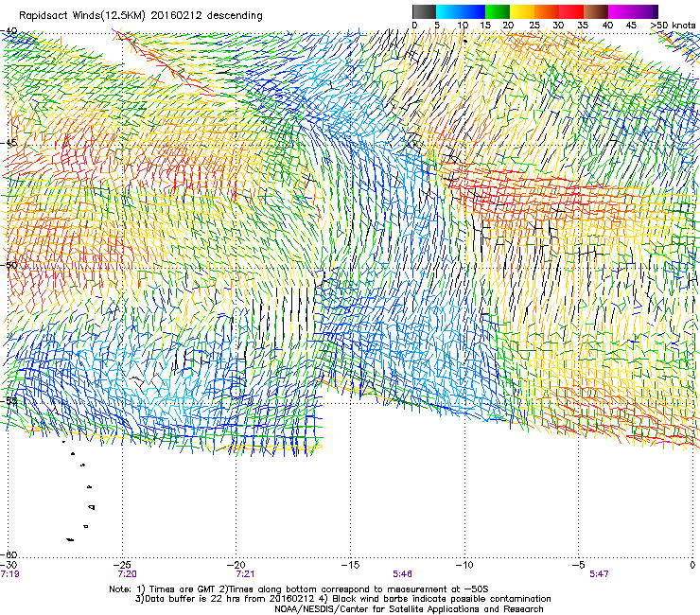Click the brown 35-40 knots legend segment

tap(596, 11)
